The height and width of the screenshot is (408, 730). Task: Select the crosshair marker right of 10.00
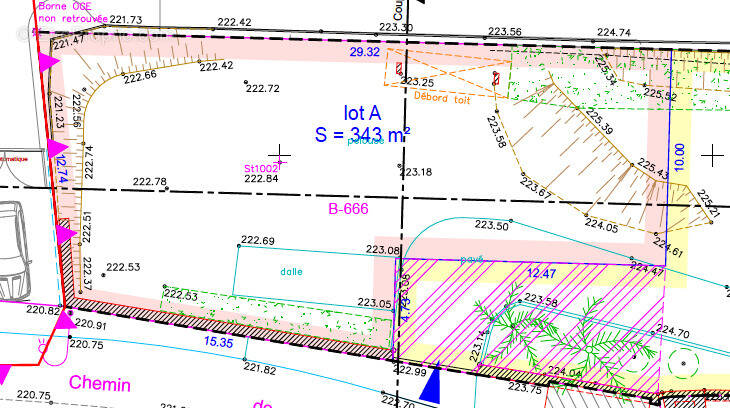pos(713,155)
